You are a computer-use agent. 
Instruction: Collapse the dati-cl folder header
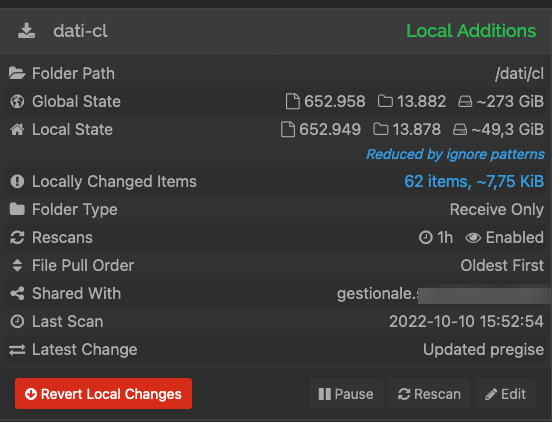(x=276, y=31)
